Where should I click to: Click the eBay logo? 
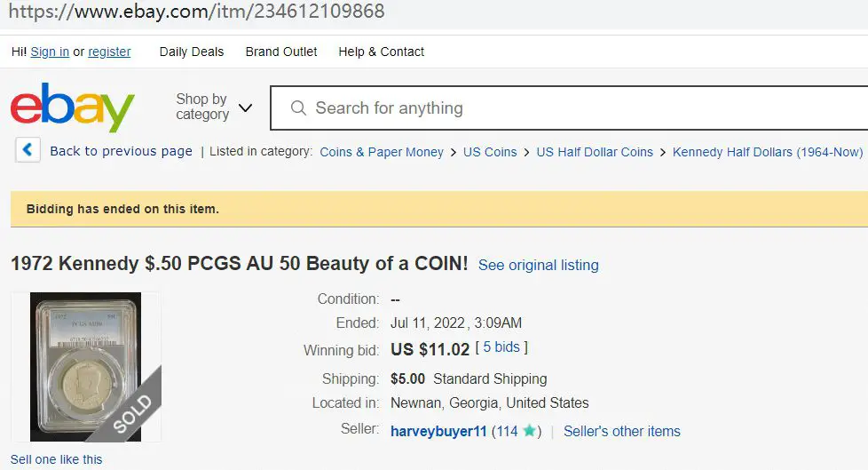click(73, 108)
